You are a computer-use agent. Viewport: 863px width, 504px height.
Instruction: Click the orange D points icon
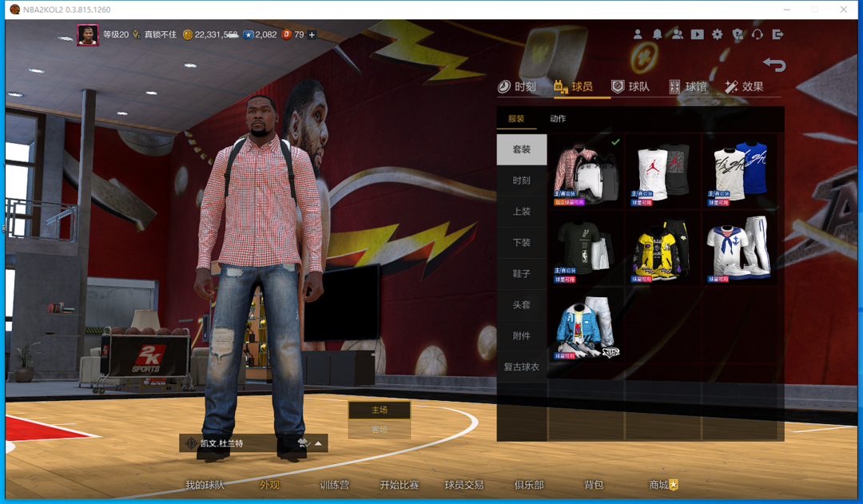[285, 34]
